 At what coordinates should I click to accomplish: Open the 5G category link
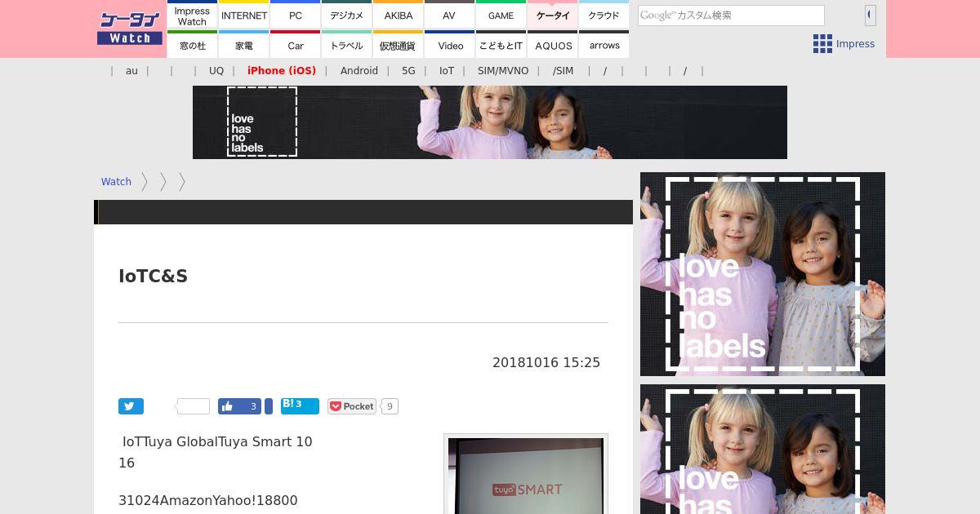pos(408,71)
